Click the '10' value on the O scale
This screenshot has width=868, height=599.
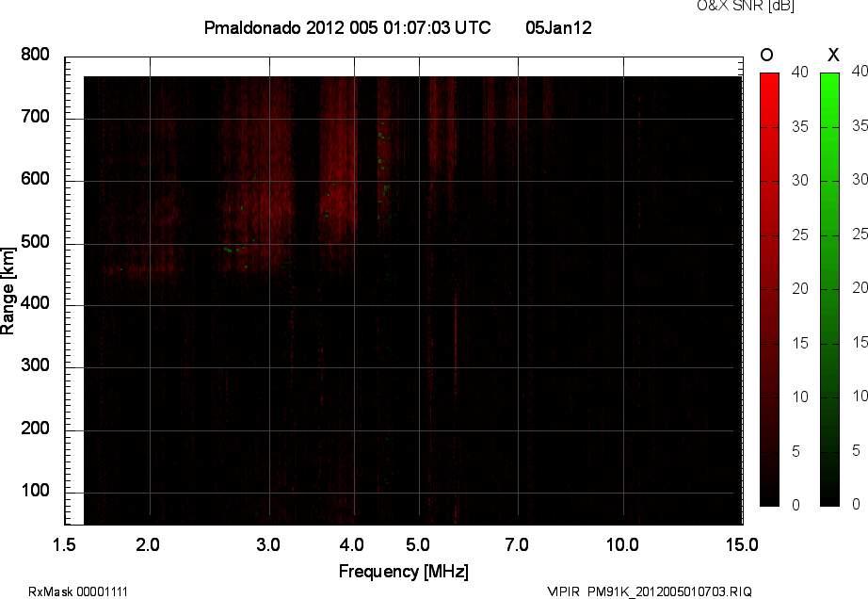tap(799, 397)
